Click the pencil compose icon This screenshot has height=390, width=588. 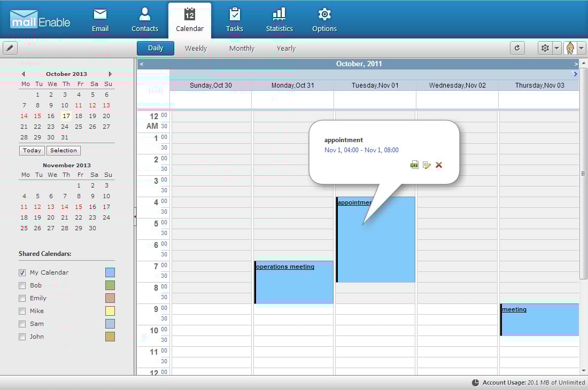[x=10, y=48]
